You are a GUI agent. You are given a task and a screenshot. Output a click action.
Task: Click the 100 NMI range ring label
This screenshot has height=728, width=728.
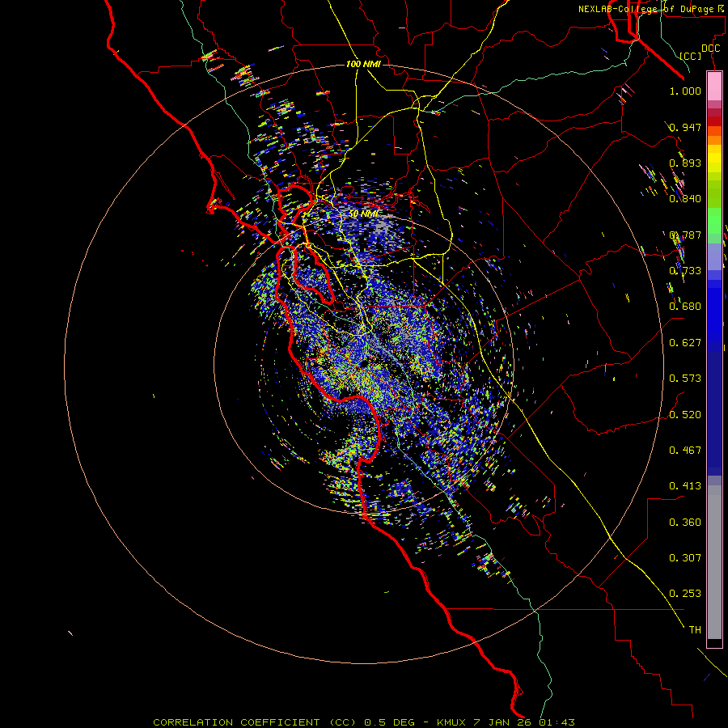coord(363,64)
